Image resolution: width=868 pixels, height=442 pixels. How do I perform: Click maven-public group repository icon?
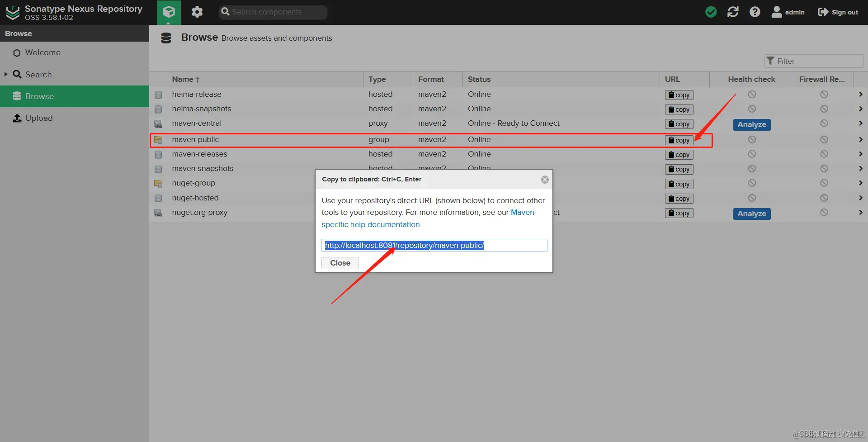[158, 140]
